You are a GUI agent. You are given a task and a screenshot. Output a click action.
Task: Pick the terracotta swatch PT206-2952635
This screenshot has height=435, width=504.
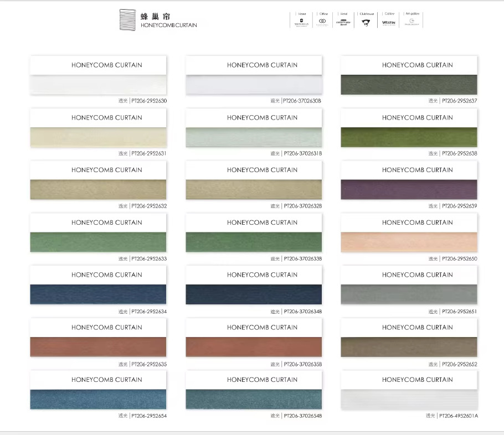pyautogui.click(x=98, y=346)
